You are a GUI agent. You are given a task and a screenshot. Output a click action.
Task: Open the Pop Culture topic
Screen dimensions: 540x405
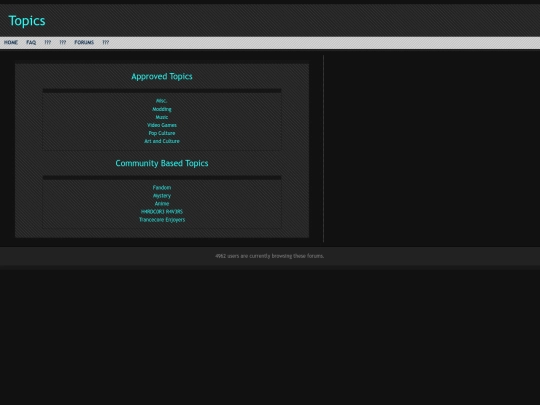pyautogui.click(x=162, y=133)
